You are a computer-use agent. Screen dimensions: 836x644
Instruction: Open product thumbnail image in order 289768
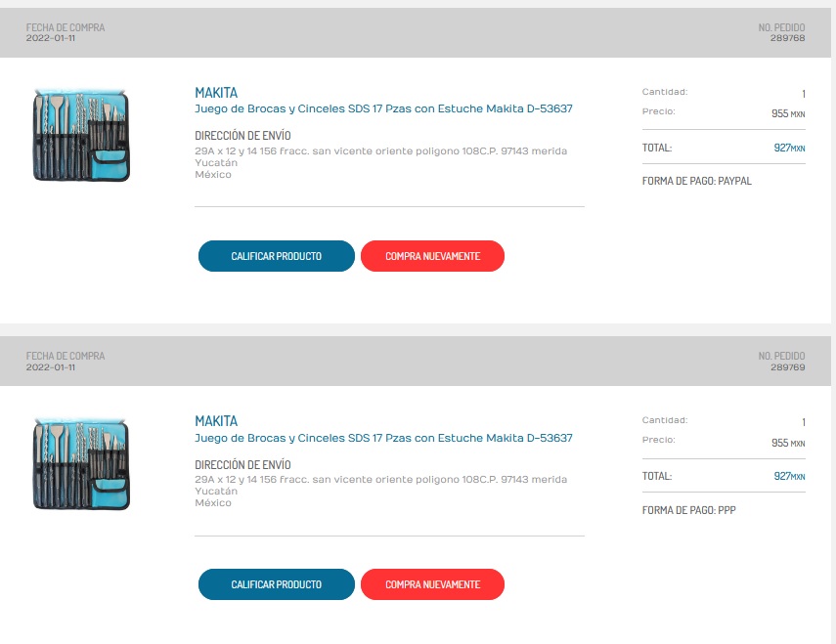tap(81, 135)
